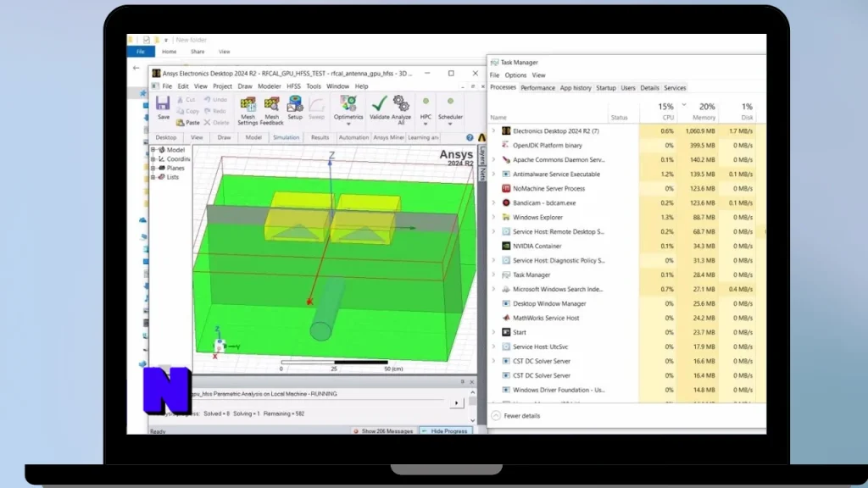Expand the Model tree node

click(x=153, y=150)
